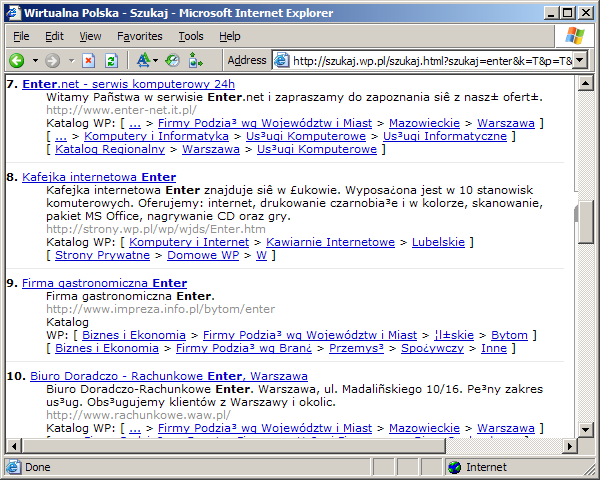Viewport: 600px width, 480px height.
Task: Click the grayed Forward arrow button
Action: point(52,60)
